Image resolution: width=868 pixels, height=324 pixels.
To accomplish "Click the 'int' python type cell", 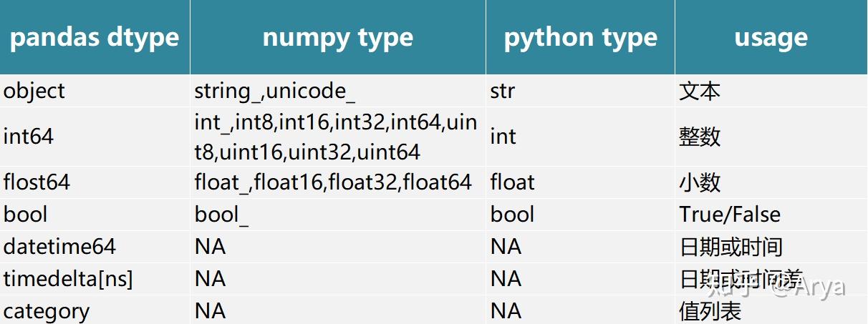I will (580, 137).
